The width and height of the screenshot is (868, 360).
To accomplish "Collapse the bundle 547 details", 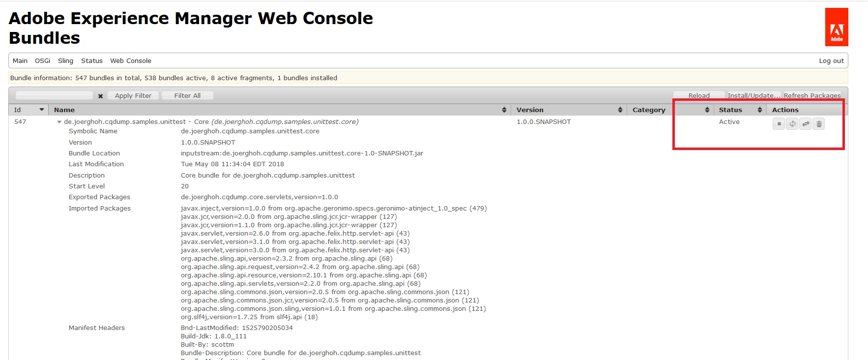I will click(59, 122).
